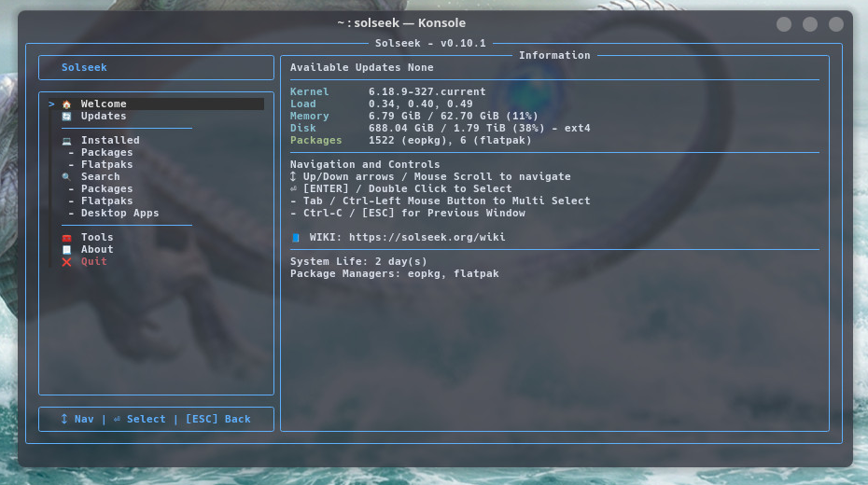Open Packages under the Installed section
The width and height of the screenshot is (868, 485).
[106, 153]
